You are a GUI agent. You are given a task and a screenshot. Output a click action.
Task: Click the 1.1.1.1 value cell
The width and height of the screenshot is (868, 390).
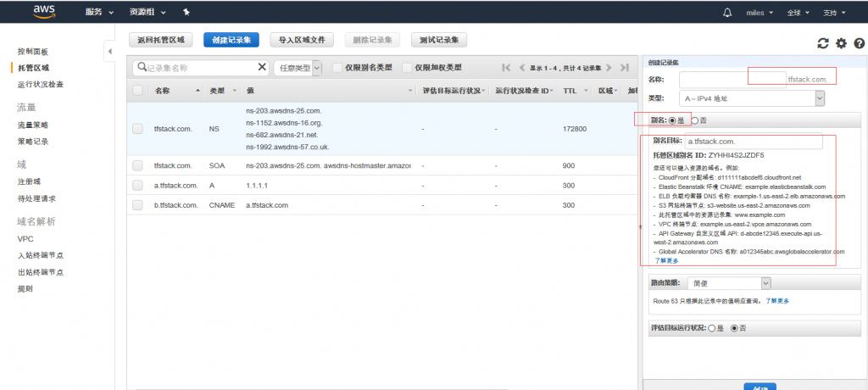point(258,186)
